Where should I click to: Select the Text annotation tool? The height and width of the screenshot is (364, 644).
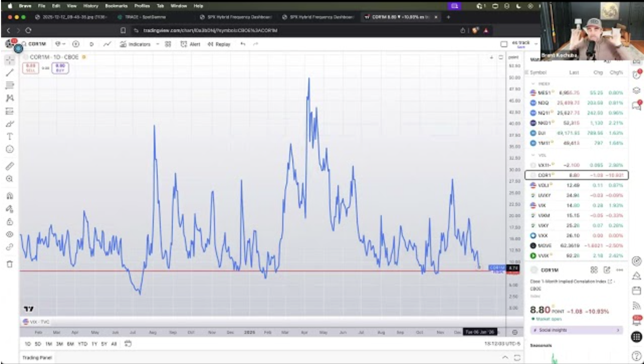point(10,136)
